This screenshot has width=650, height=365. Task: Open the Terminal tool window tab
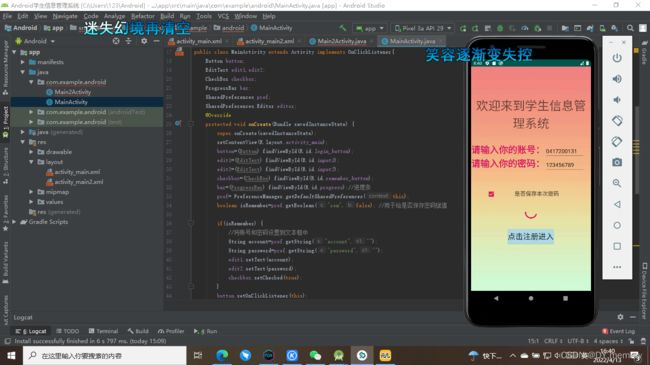[103, 331]
